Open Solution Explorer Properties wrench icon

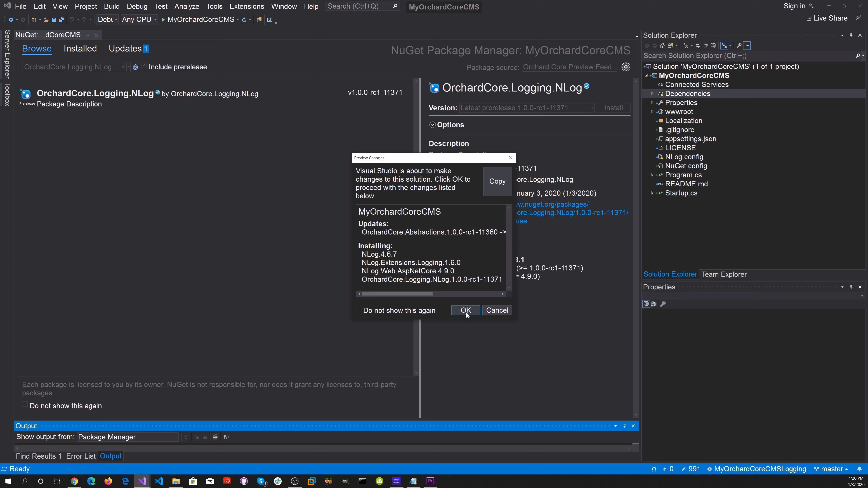[739, 46]
